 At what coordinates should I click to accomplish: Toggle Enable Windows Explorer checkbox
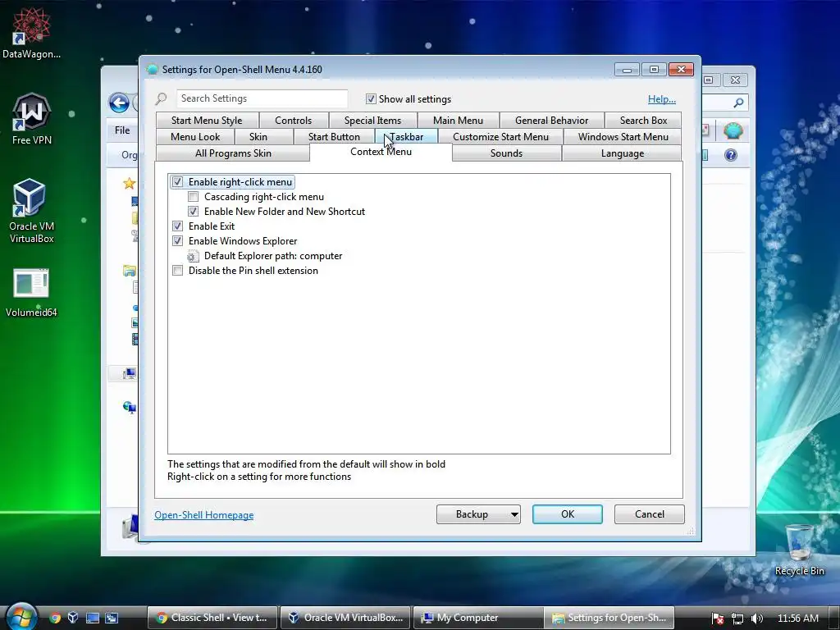tap(177, 241)
